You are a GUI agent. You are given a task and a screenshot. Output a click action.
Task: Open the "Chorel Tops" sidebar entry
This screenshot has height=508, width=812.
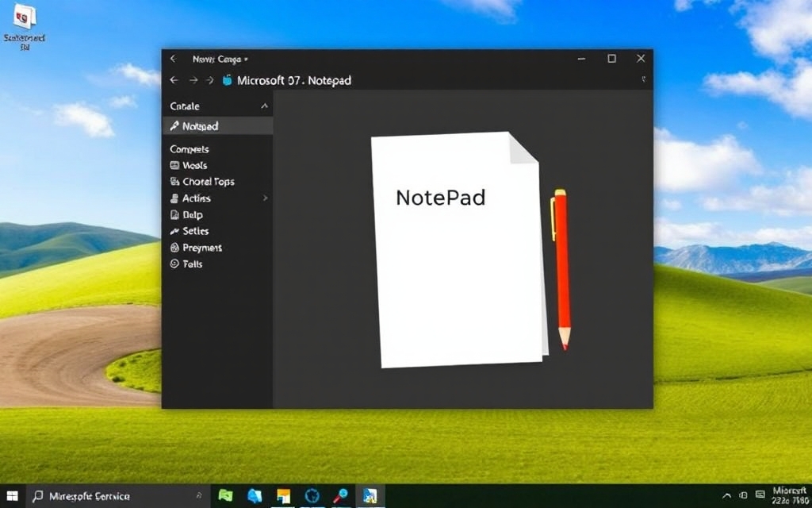click(202, 182)
